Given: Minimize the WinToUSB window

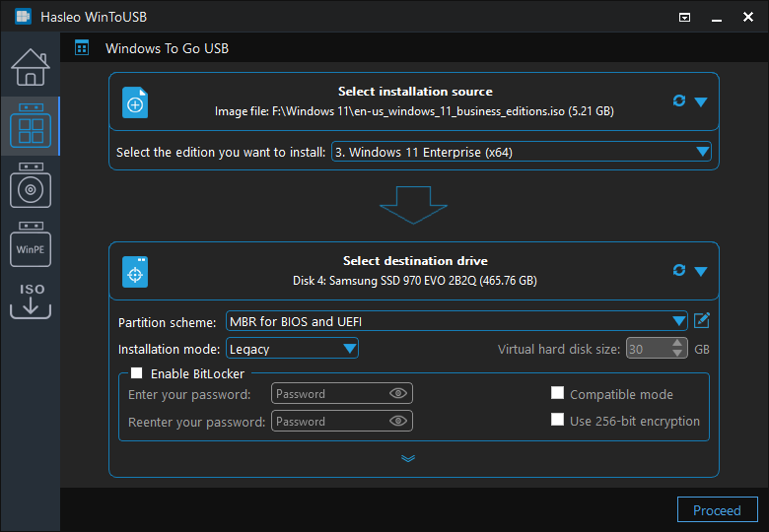Looking at the screenshot, I should (x=717, y=18).
